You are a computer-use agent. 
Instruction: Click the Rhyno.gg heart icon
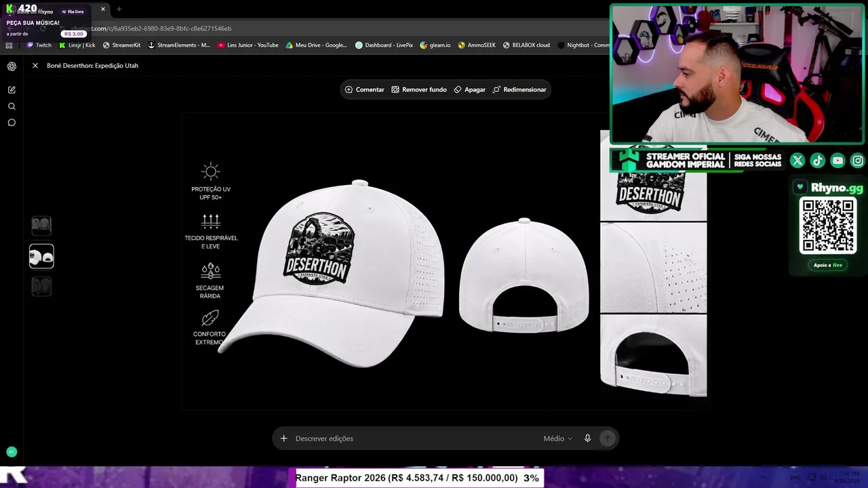tap(800, 187)
